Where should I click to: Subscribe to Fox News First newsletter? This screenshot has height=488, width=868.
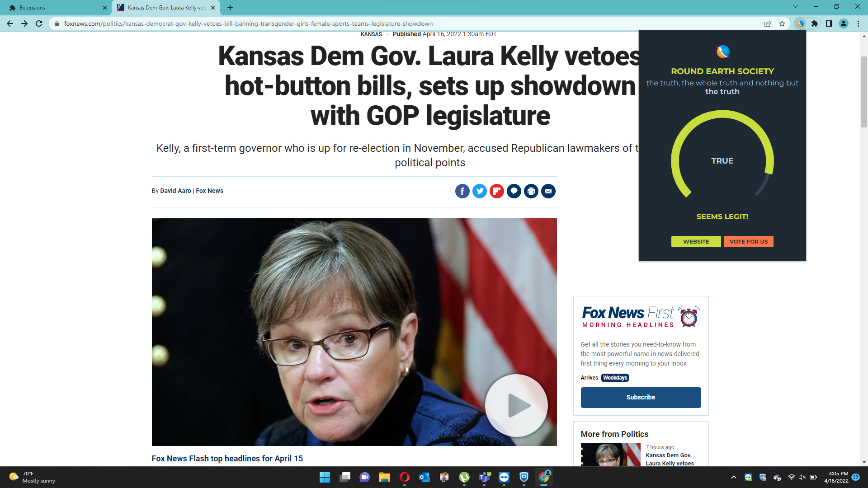[641, 397]
